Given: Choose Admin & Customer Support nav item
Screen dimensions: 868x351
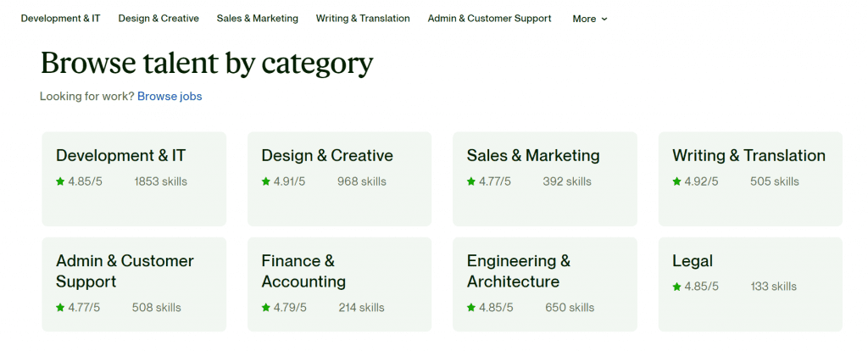Looking at the screenshot, I should [x=489, y=19].
